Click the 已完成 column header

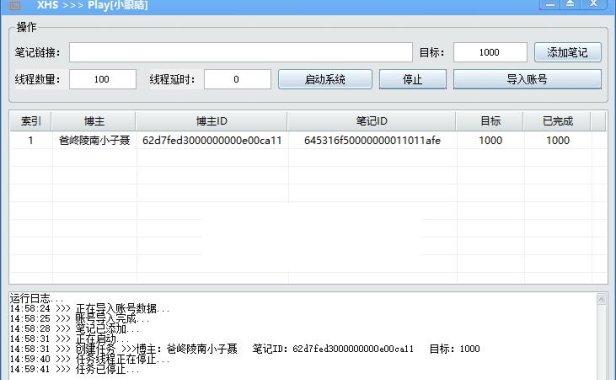click(x=557, y=121)
